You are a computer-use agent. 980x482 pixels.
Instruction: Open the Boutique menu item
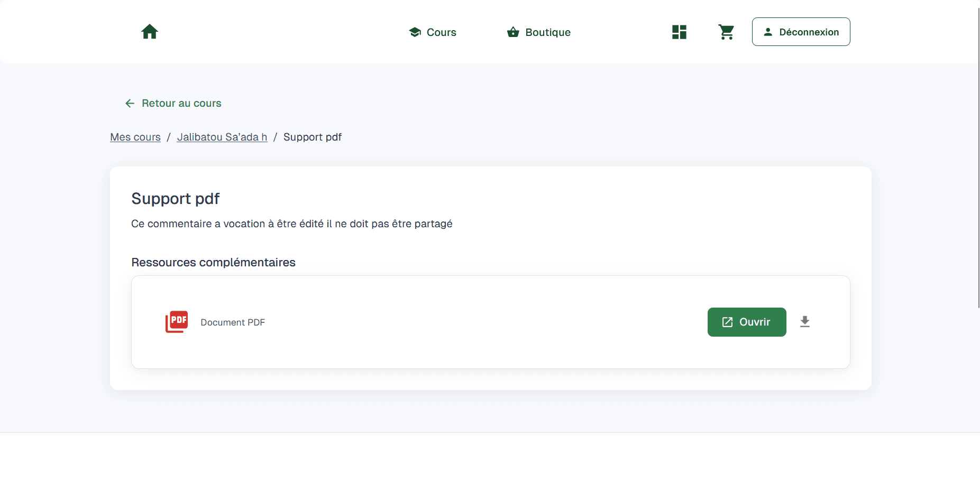pos(539,32)
